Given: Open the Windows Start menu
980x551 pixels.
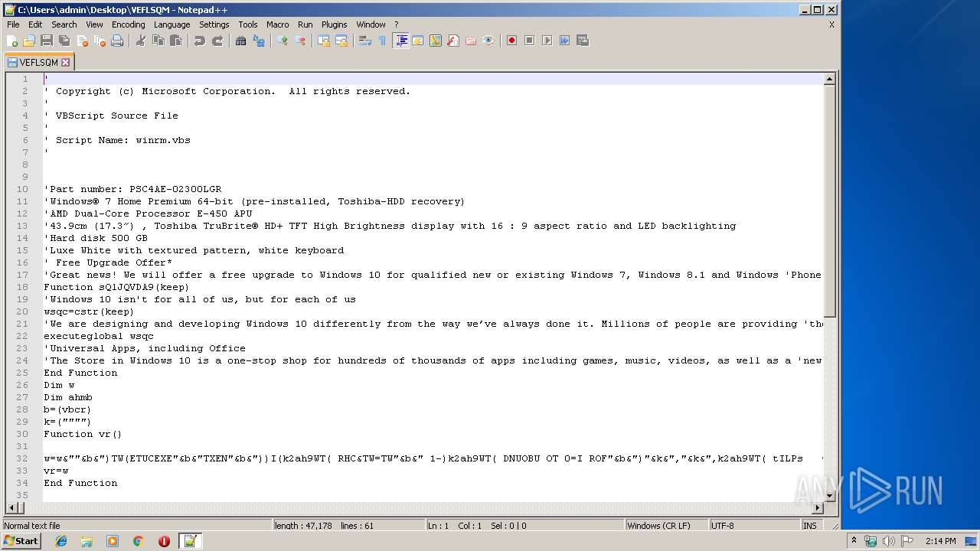Looking at the screenshot, I should (21, 541).
